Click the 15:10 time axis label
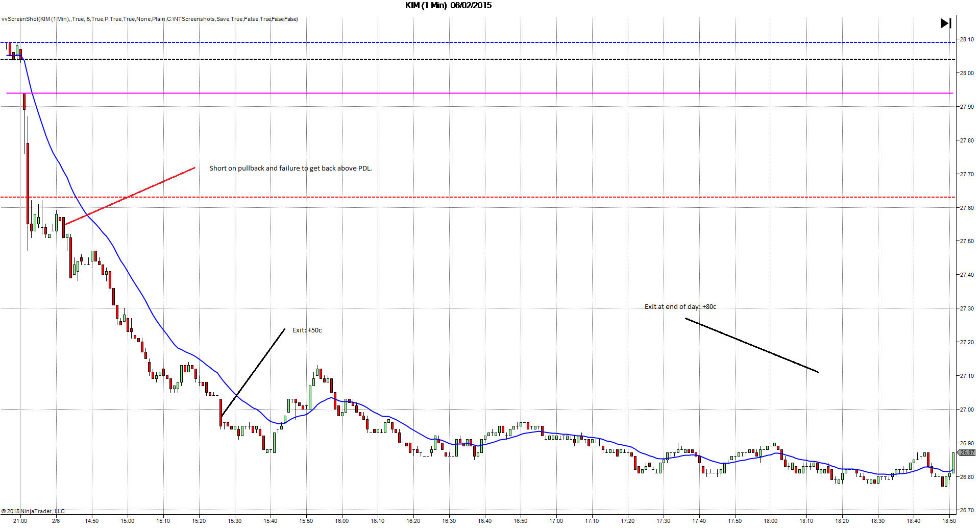The image size is (980, 528). 163,521
